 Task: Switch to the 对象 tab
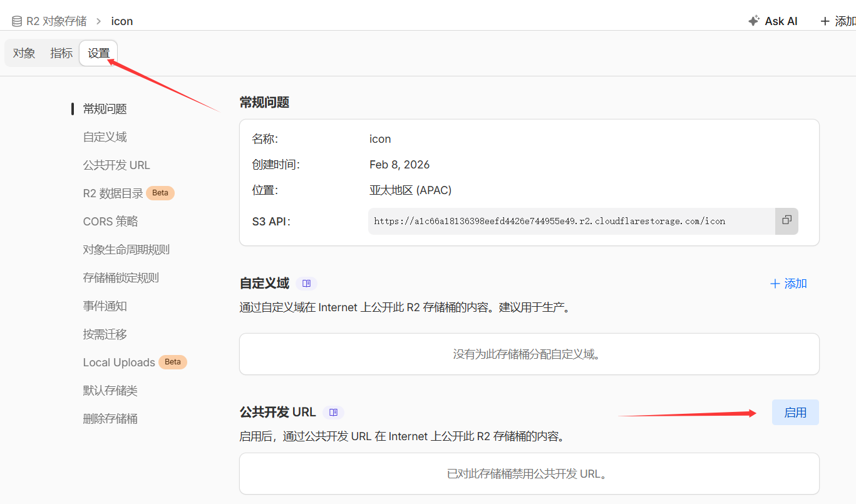[x=24, y=53]
